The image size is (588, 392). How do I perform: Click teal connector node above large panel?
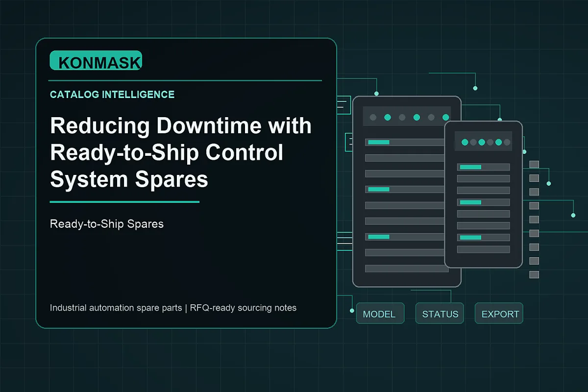[x=376, y=93]
